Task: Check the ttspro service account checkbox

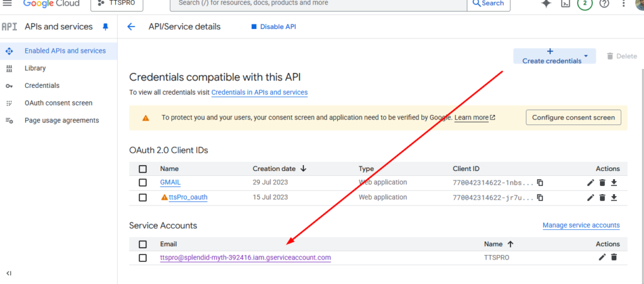Action: coord(143,258)
